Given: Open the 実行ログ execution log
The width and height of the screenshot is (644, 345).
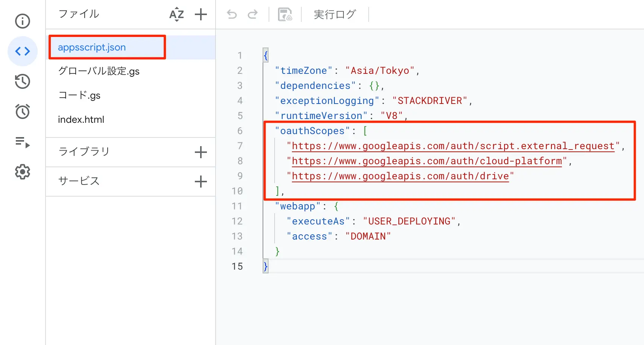Looking at the screenshot, I should (x=334, y=15).
